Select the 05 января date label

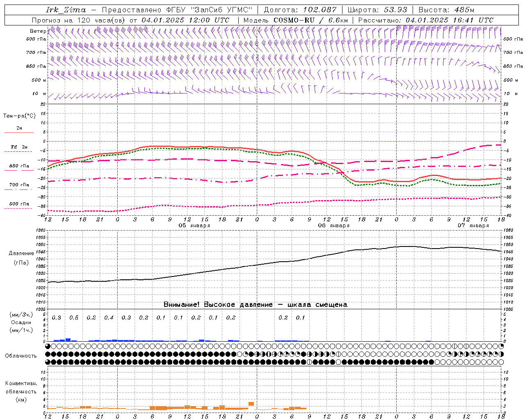(194, 226)
